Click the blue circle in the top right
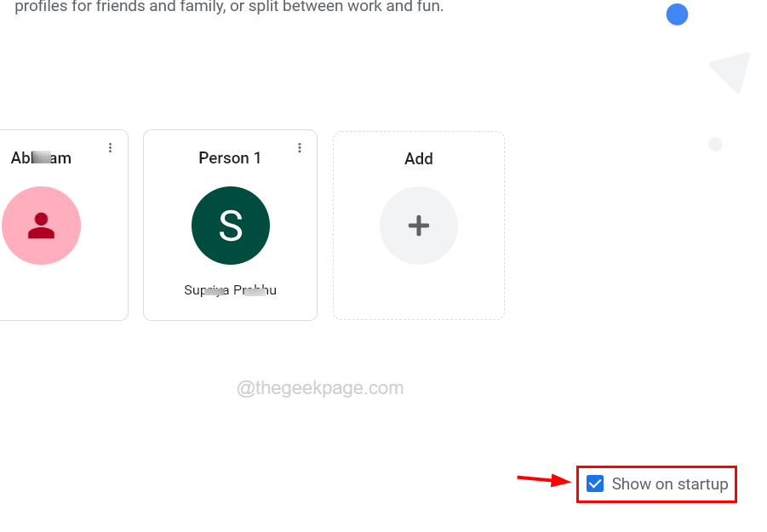 [x=677, y=14]
